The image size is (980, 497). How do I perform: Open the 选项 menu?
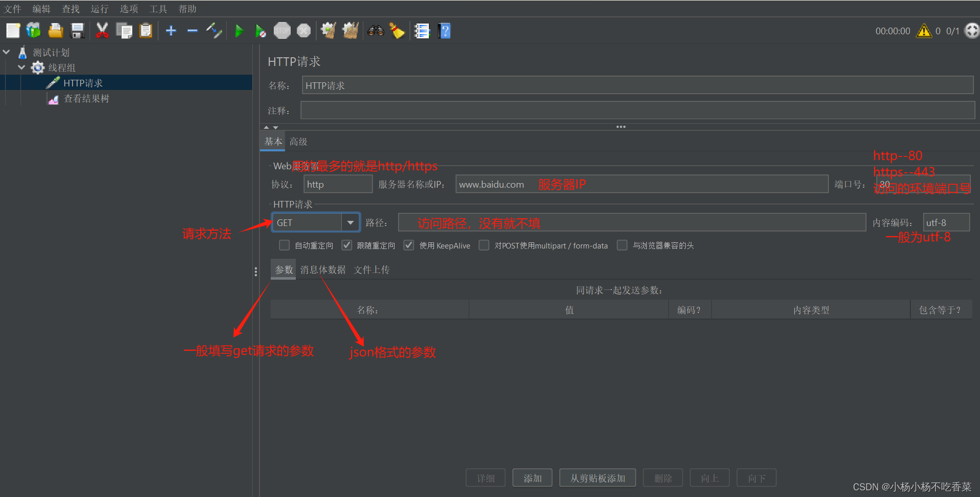[129, 9]
